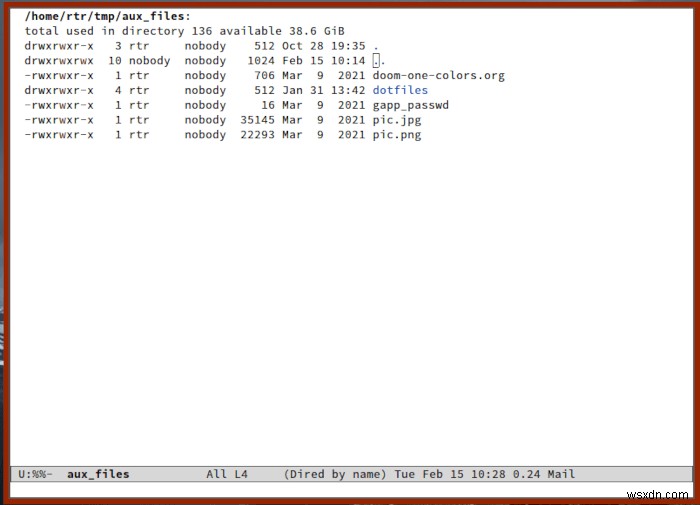Click the 'Oct 28 19:35' modification date
Viewport: 700px width, 505px height.
pos(324,46)
